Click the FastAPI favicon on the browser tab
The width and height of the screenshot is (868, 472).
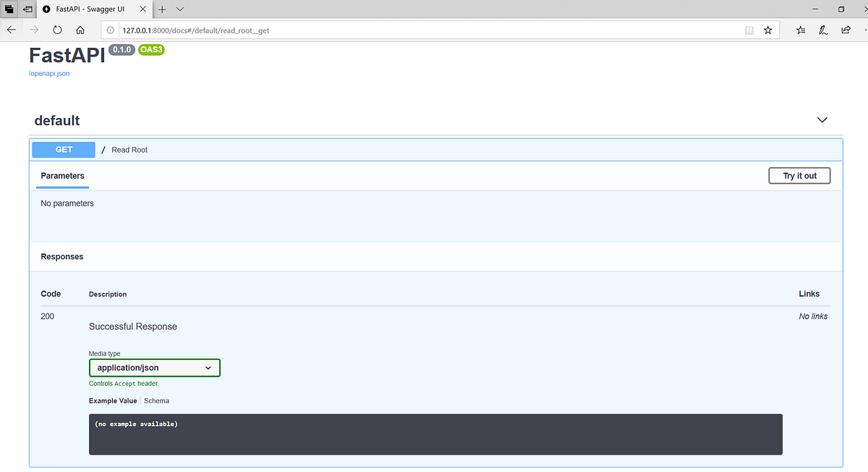click(47, 9)
